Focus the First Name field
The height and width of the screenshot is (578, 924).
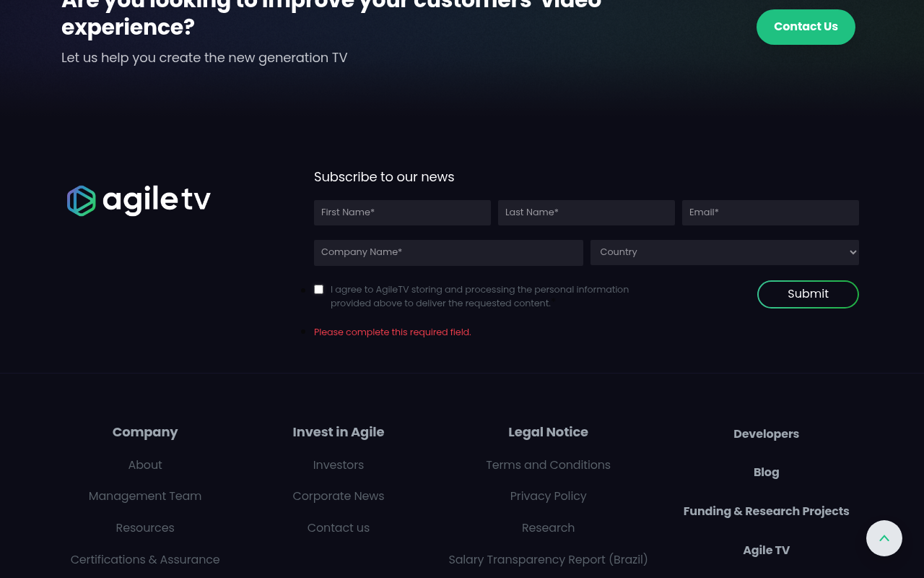pos(402,212)
